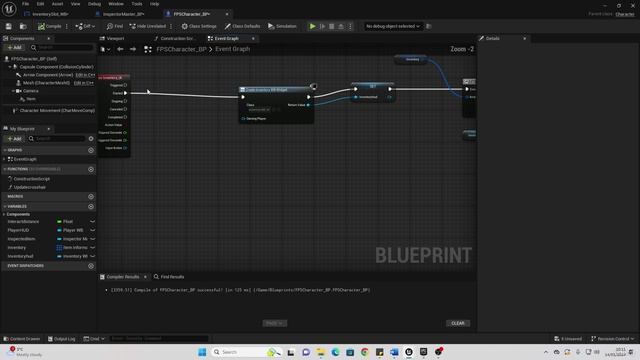
Task: Collapse the Capsule Component tree node
Action: point(10,67)
